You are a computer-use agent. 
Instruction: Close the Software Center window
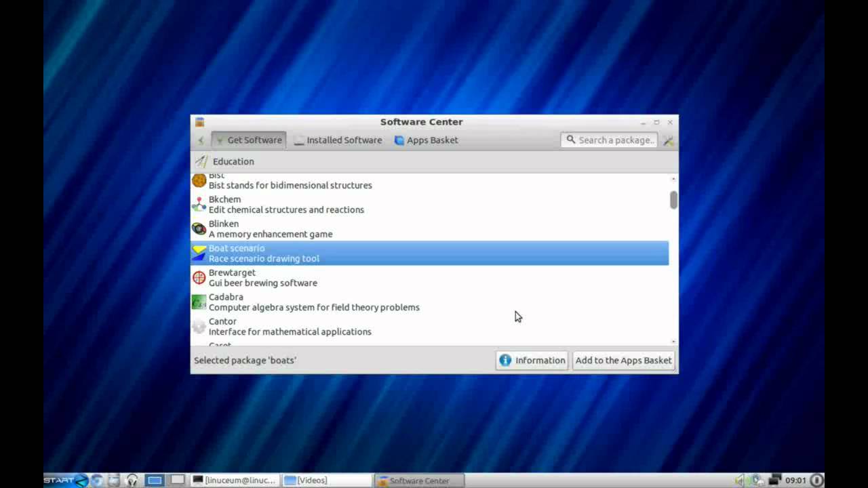pos(670,122)
